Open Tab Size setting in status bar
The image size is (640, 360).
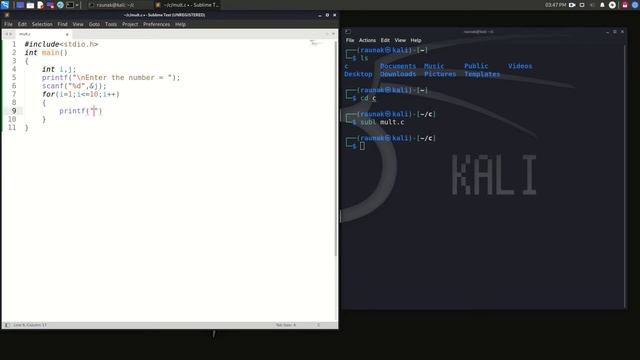(286, 325)
